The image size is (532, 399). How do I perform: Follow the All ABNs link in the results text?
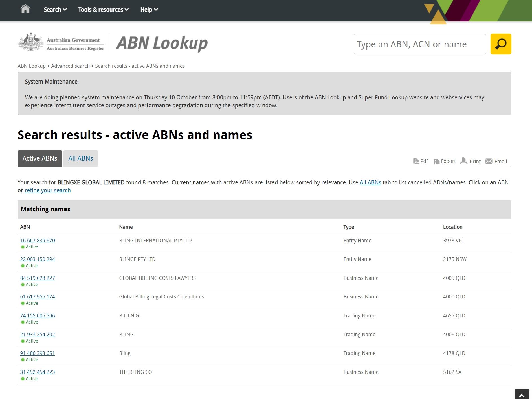coord(370,182)
